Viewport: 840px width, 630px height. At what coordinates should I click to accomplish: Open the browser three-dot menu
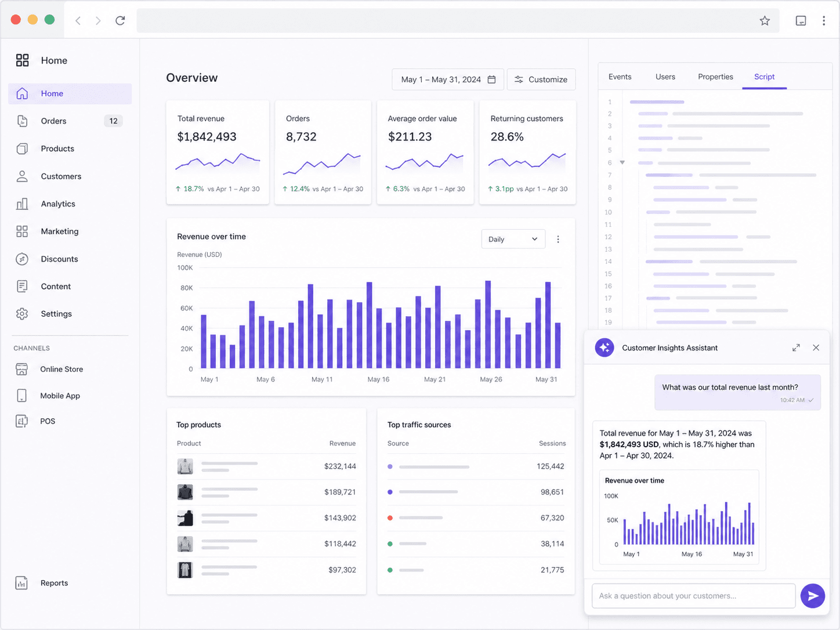824,21
